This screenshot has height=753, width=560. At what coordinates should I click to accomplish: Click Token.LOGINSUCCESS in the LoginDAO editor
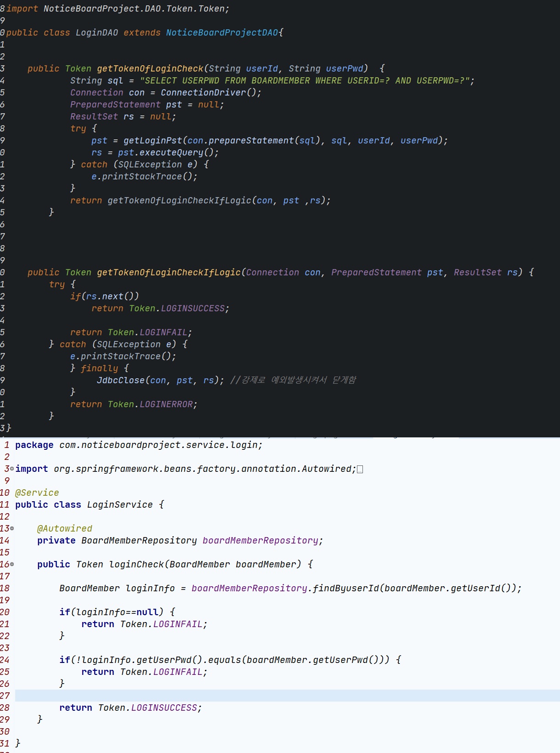[x=177, y=308]
